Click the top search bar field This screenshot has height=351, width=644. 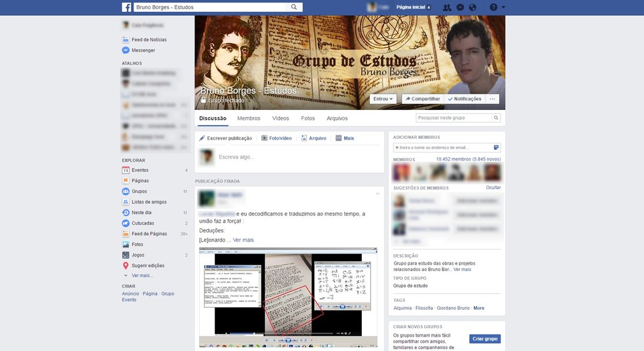210,7
